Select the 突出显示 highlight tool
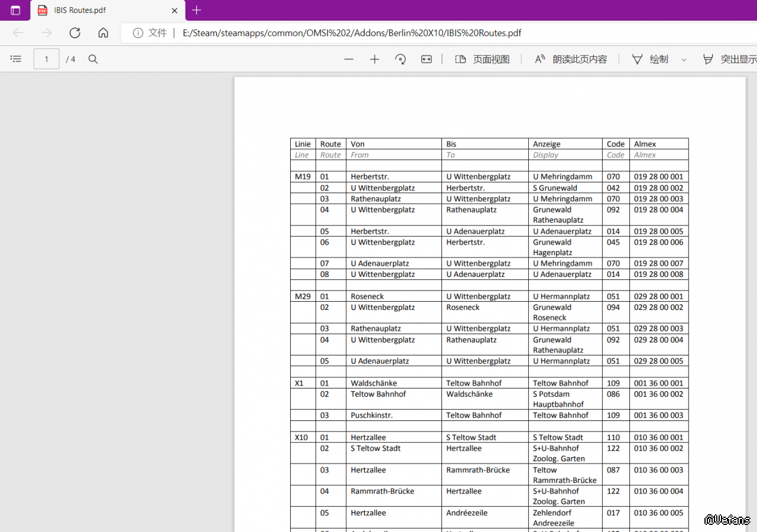757x532 pixels. [730, 59]
